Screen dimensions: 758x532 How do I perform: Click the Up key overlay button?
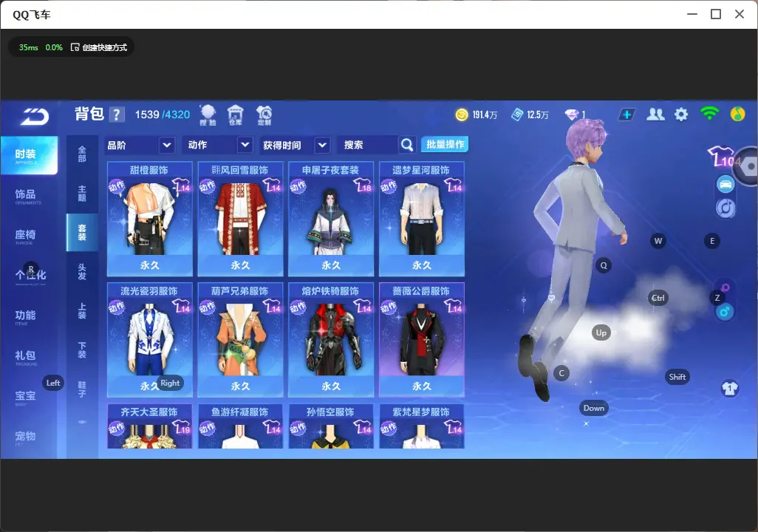pyautogui.click(x=601, y=332)
